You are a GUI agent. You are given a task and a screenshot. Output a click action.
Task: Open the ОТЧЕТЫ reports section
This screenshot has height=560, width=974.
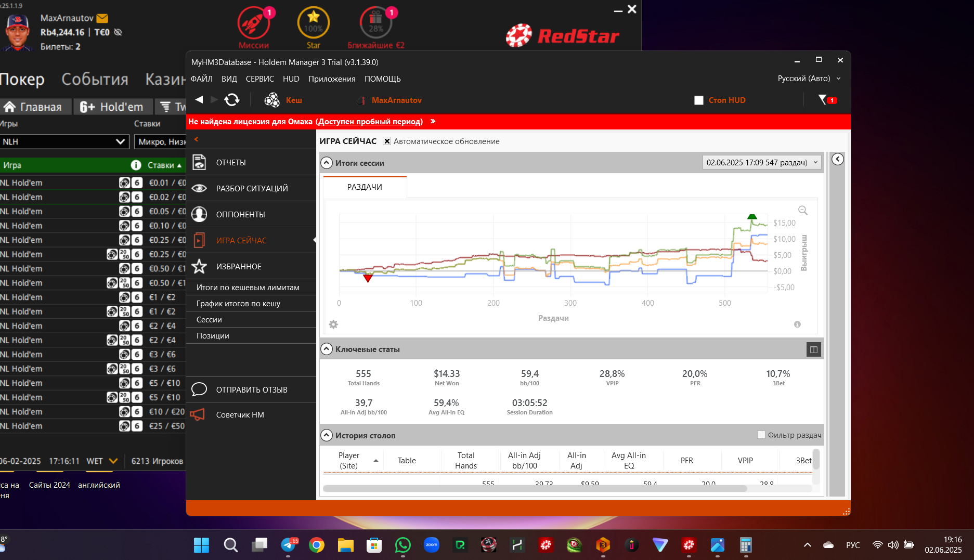[251, 162]
